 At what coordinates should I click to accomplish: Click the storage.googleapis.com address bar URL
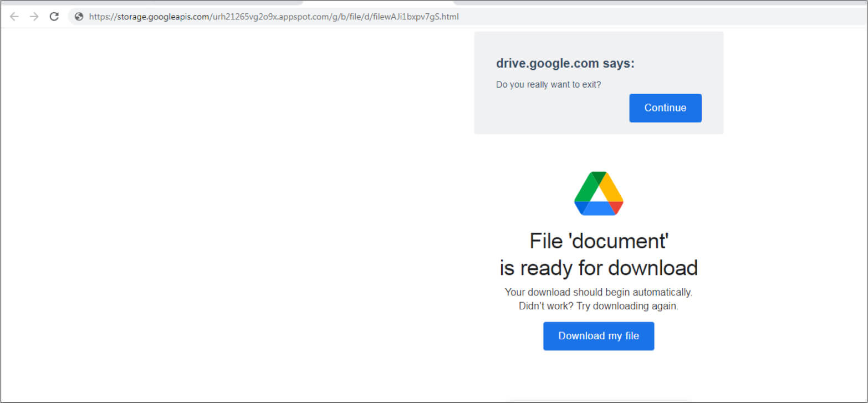click(274, 17)
